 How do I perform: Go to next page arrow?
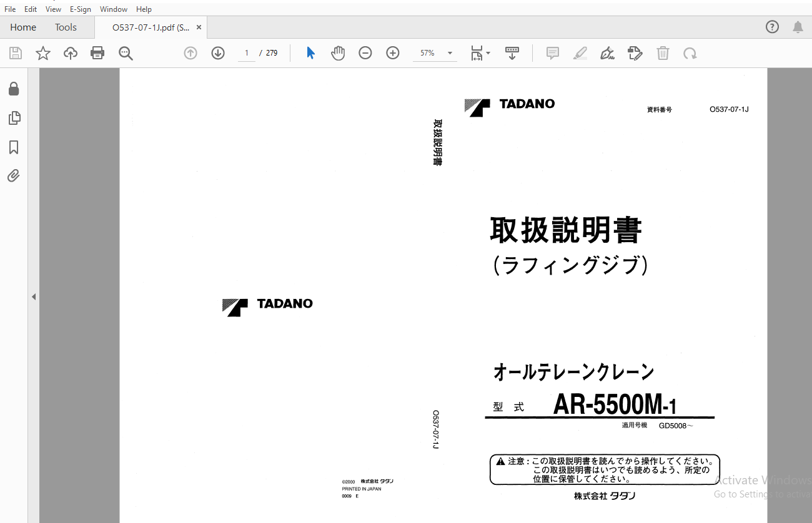pyautogui.click(x=218, y=53)
